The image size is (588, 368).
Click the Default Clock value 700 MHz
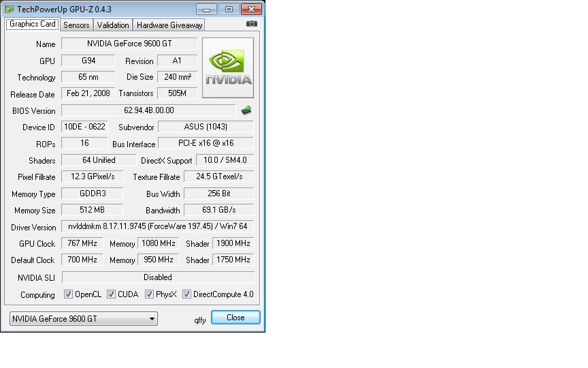click(82, 260)
